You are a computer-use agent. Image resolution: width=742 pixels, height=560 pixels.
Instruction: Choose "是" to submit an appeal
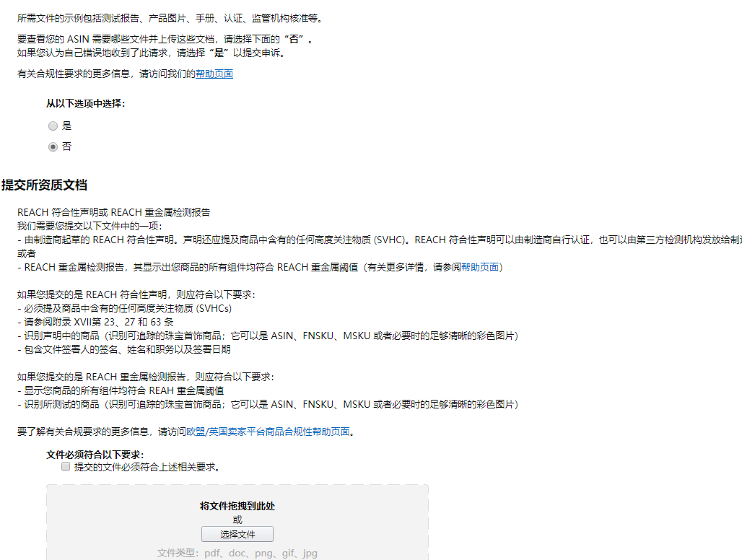pos(53,125)
